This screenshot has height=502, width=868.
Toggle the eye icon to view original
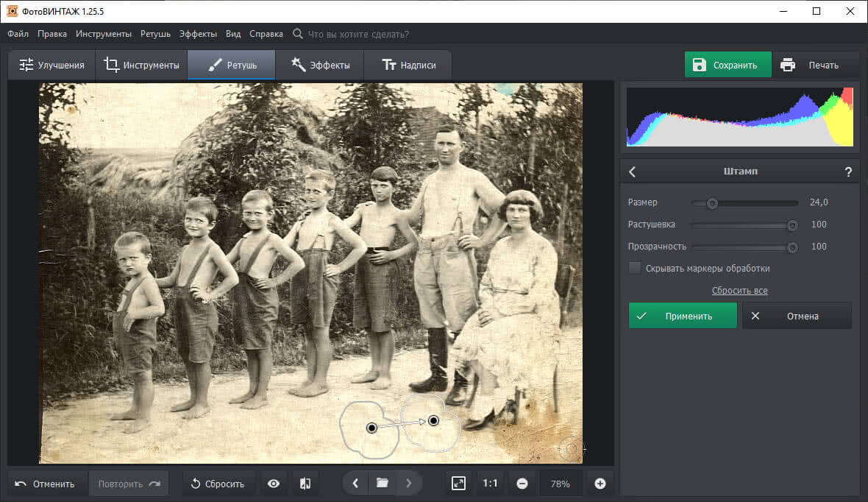point(274,484)
